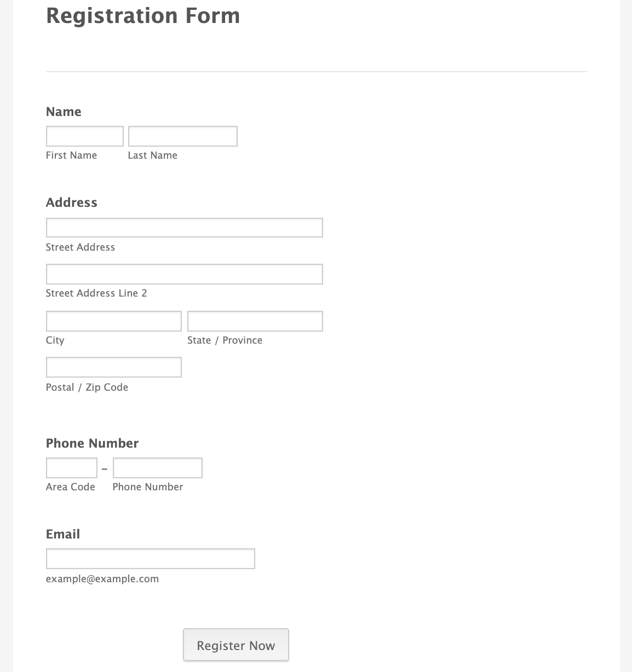
Task: Select the Phone Number input field
Action: [x=157, y=467]
